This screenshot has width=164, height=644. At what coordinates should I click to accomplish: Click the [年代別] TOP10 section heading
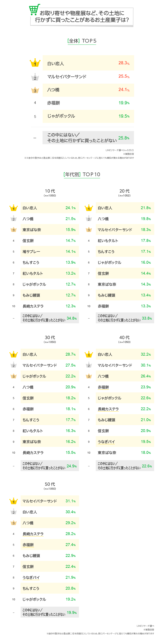click(82, 174)
